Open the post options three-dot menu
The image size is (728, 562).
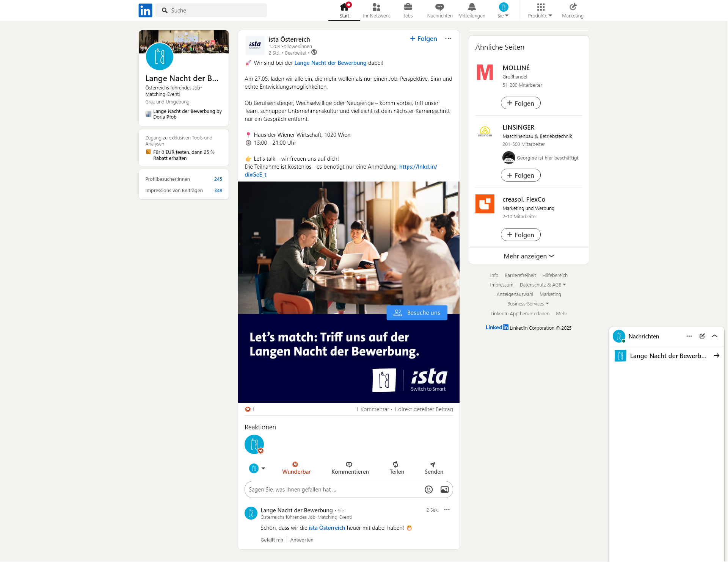pyautogui.click(x=448, y=38)
